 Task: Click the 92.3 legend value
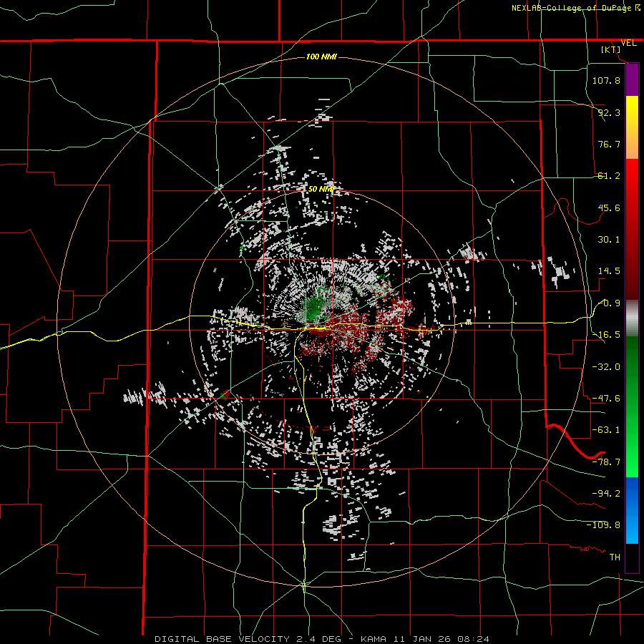609,112
